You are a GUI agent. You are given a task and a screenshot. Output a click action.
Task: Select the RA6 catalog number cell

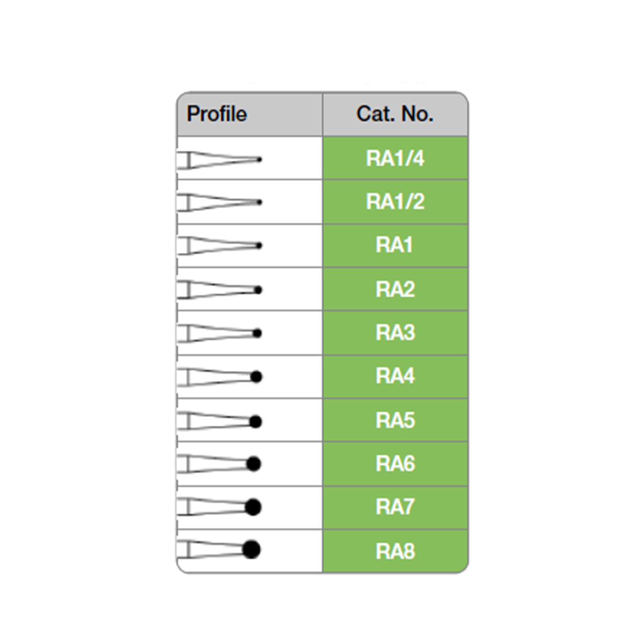pos(395,464)
